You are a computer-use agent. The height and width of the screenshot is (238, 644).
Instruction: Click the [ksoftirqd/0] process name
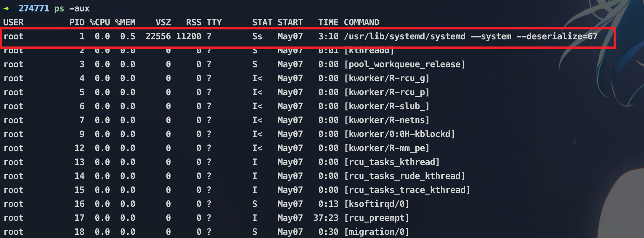(x=377, y=204)
